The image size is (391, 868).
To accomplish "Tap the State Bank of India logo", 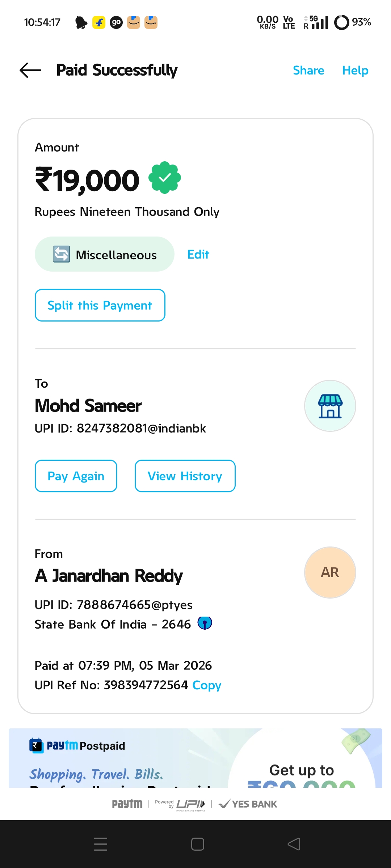I will click(205, 623).
